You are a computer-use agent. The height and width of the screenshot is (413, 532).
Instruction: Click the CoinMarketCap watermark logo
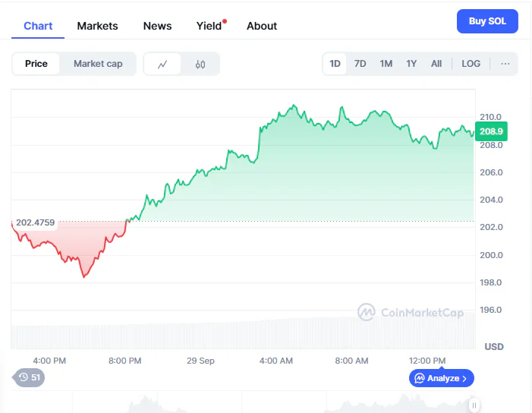tap(367, 311)
